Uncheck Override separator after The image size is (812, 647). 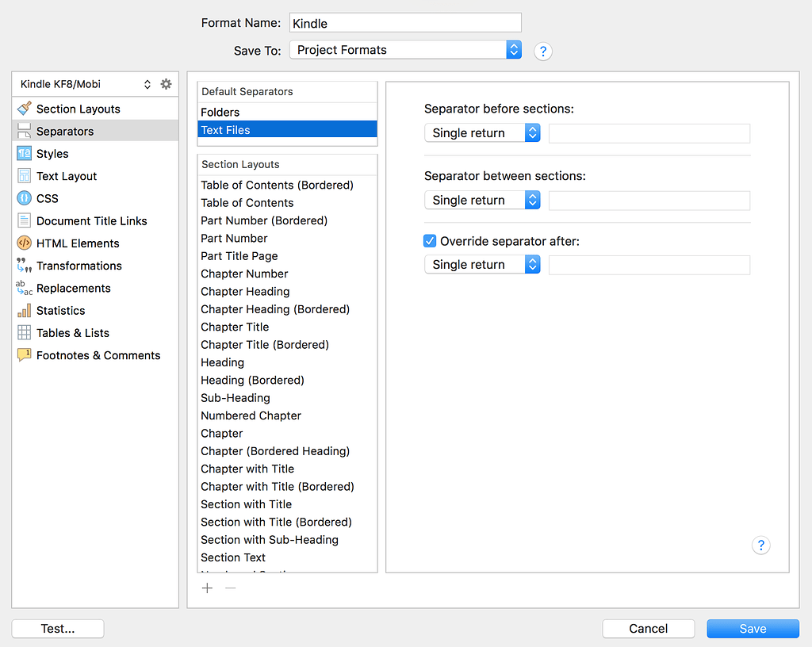pos(428,240)
